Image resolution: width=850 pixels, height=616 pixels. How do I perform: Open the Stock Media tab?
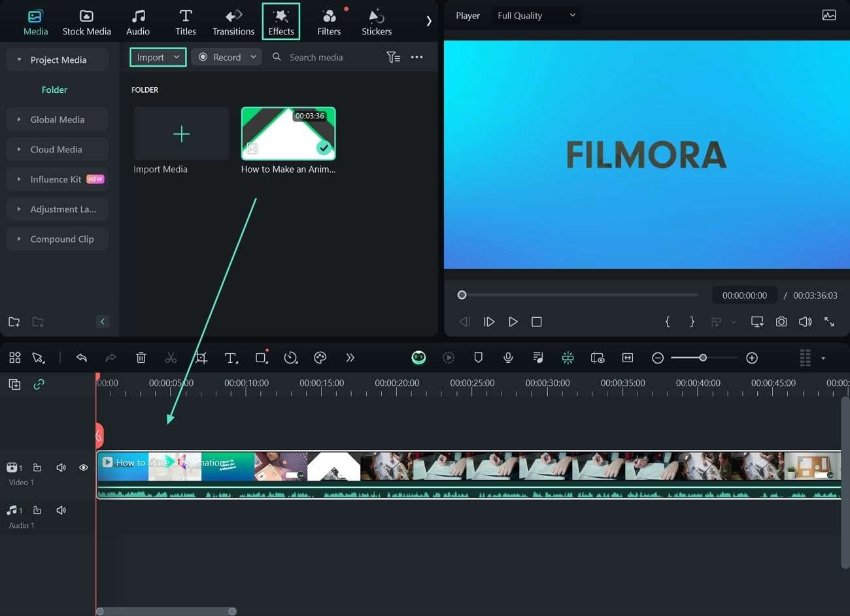[86, 22]
